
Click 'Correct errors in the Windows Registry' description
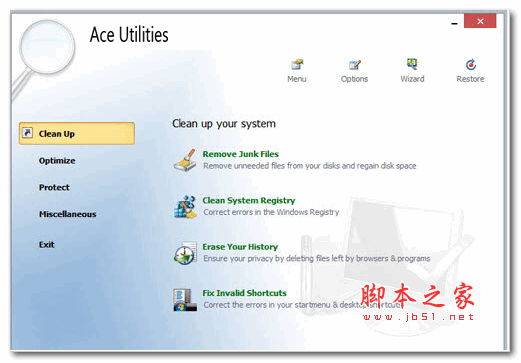pyautogui.click(x=271, y=212)
